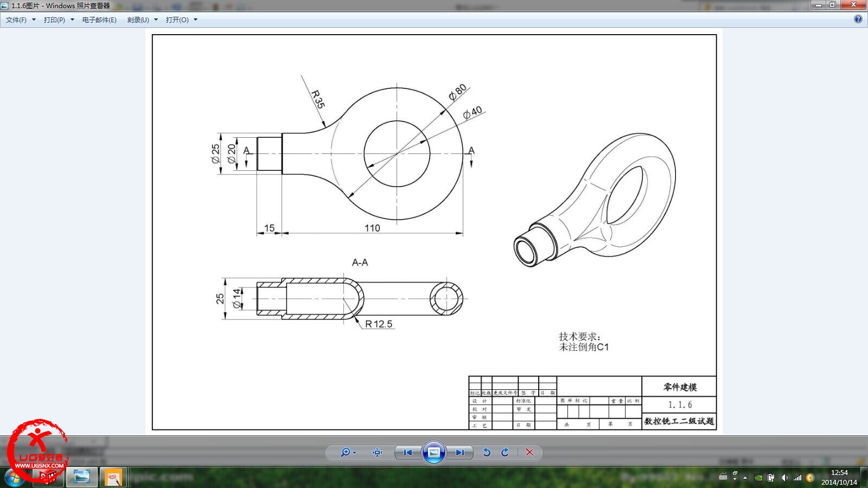Open the 刻录(U) menu
The image size is (868, 488).
pyautogui.click(x=138, y=20)
